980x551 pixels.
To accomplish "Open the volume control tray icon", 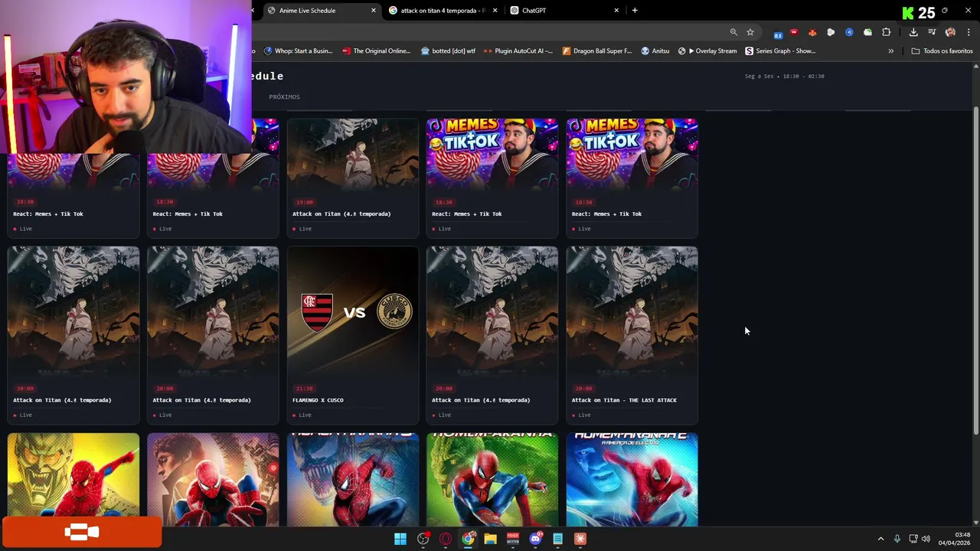I will pos(926,539).
